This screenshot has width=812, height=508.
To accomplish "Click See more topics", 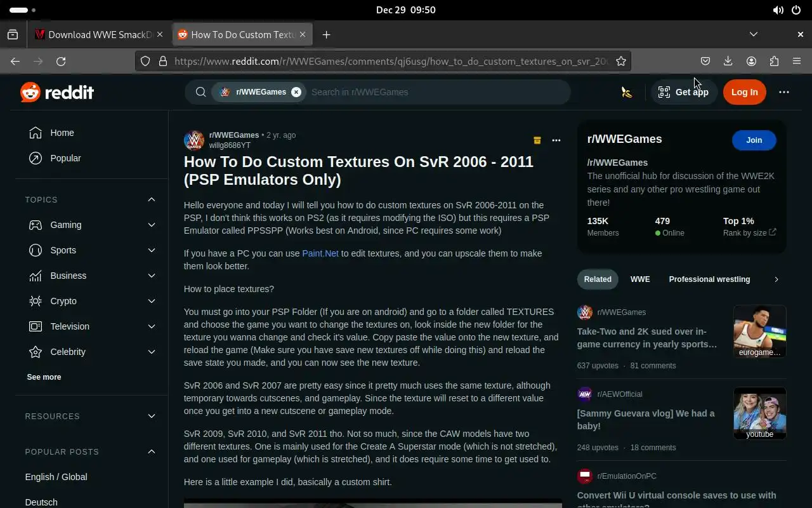I will pyautogui.click(x=44, y=377).
